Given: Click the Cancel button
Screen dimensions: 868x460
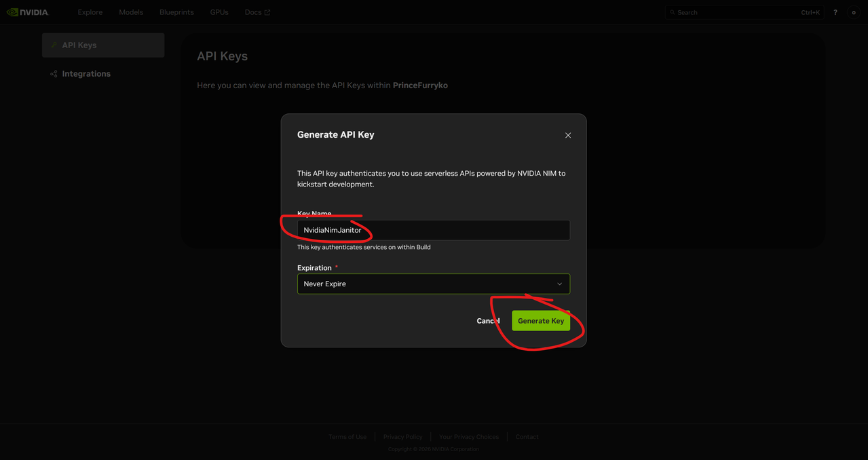Looking at the screenshot, I should pos(488,321).
